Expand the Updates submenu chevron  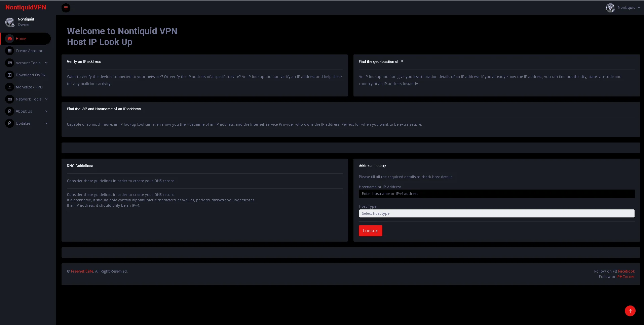pyautogui.click(x=46, y=123)
